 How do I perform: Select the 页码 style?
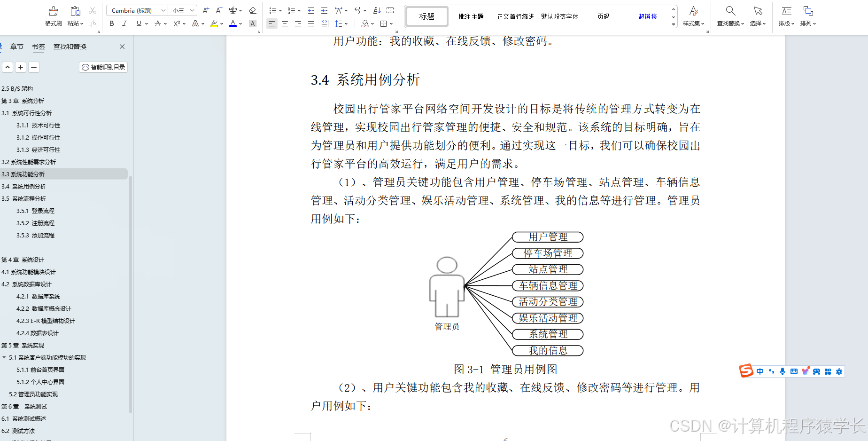click(x=604, y=16)
